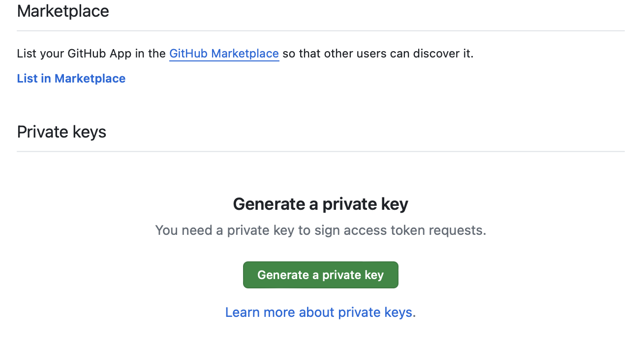Viewport: 644px width, 338px height.
Task: Select the Marketplace section heading
Action: [x=62, y=11]
